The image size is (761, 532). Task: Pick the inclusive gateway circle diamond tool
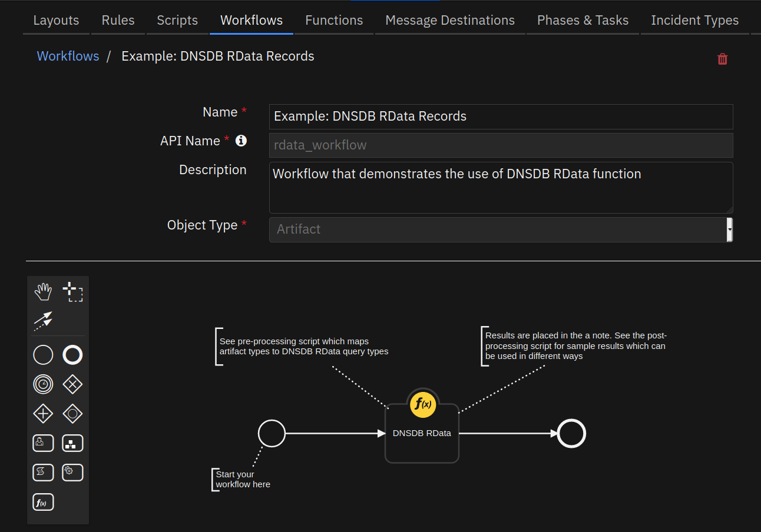(x=72, y=414)
